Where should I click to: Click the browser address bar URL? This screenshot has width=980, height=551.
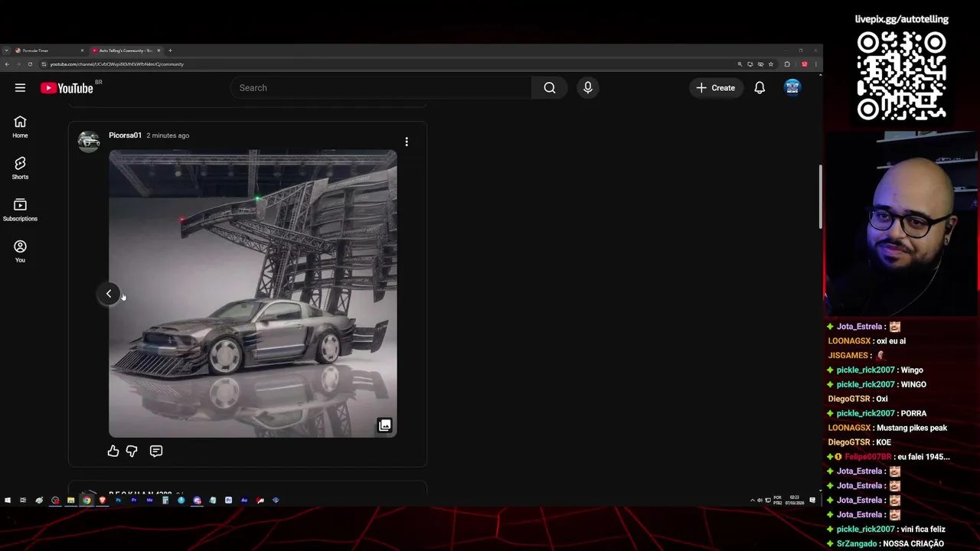tap(117, 64)
